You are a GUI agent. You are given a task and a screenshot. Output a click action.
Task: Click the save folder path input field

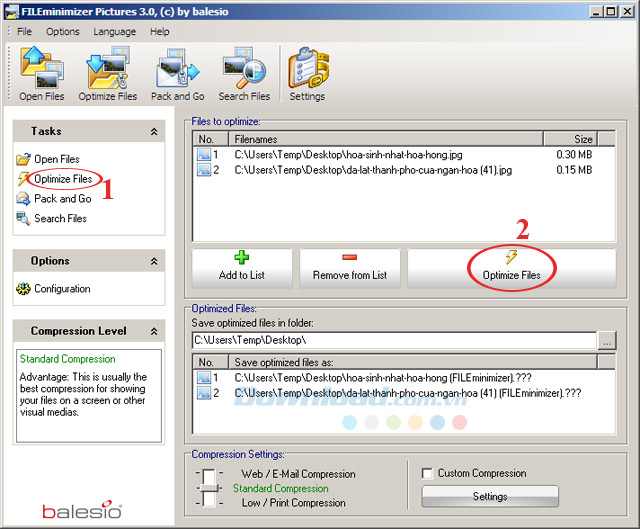click(x=394, y=340)
